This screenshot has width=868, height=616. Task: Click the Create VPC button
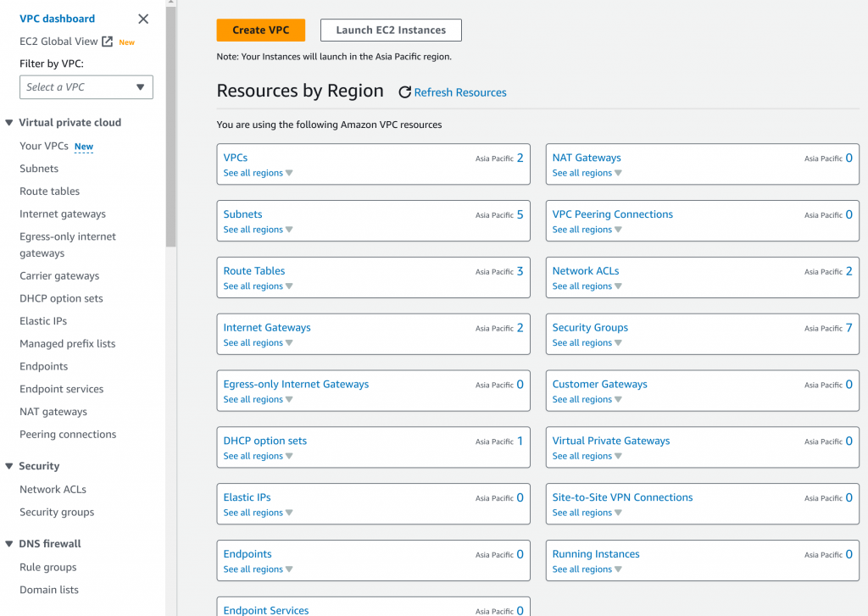tap(260, 31)
